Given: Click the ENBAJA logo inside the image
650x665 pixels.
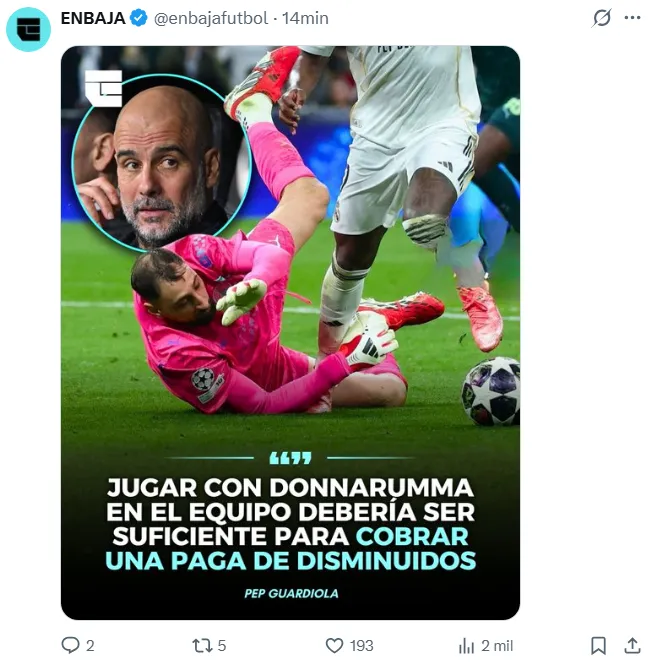Looking at the screenshot, I should tap(103, 88).
